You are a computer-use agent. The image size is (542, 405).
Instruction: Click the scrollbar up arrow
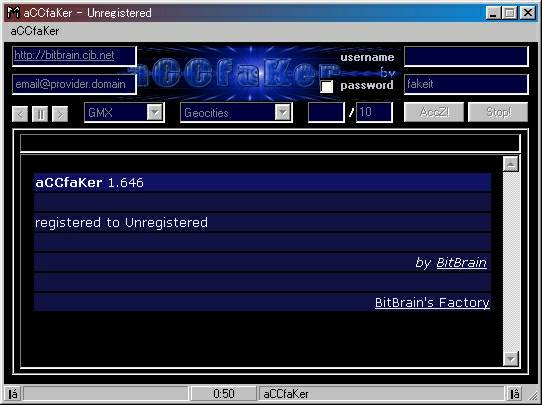pyautogui.click(x=511, y=164)
